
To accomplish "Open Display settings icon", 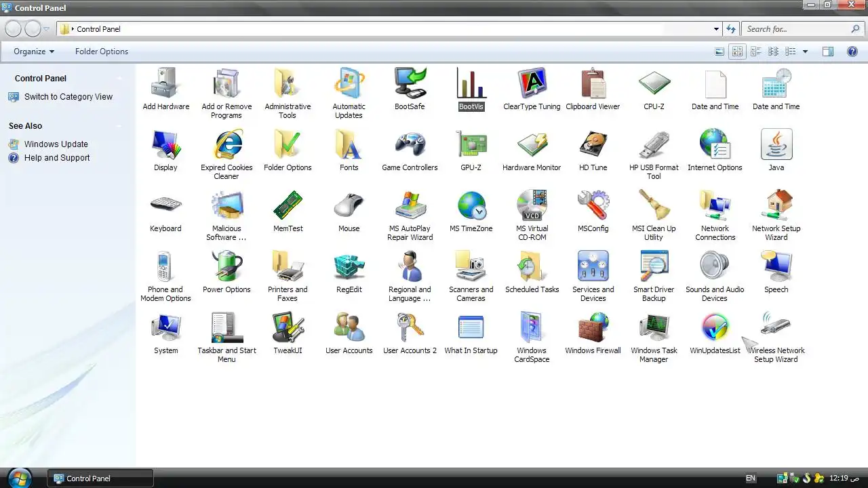I will tap(165, 150).
